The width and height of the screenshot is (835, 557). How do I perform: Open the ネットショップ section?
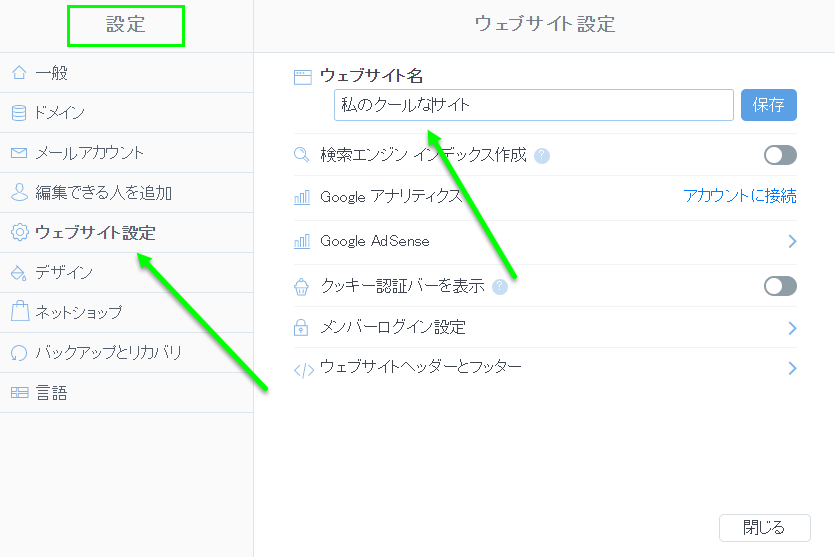(x=126, y=313)
